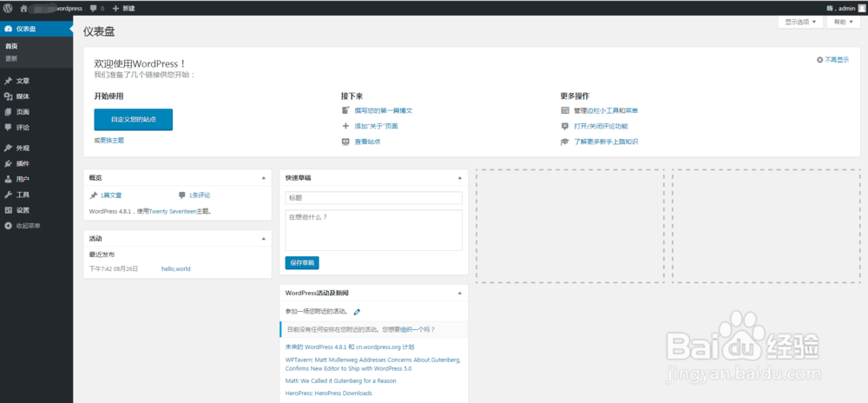Open the WordPress logo menu in admin bar
This screenshot has height=403, width=868.
[8, 9]
